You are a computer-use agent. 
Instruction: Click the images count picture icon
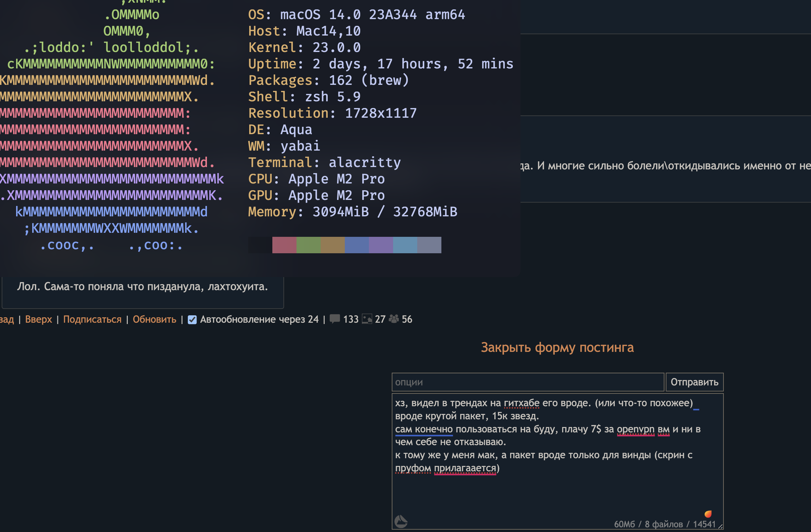point(367,319)
